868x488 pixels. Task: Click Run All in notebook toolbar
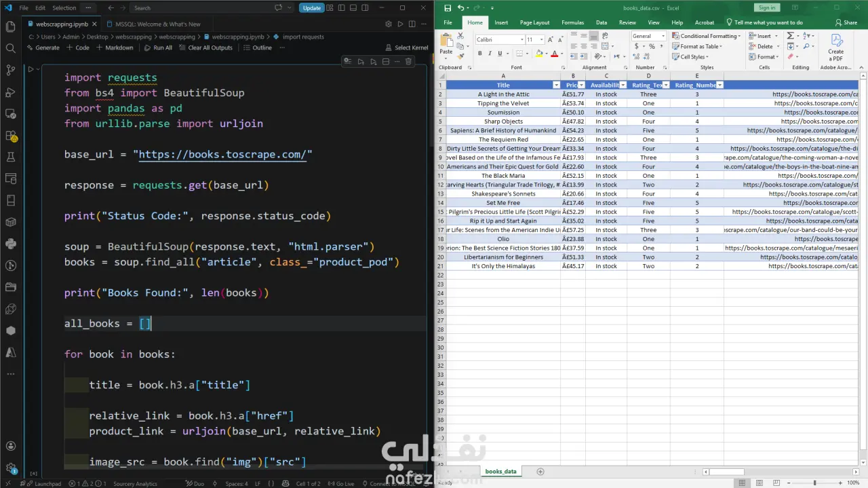coord(158,48)
